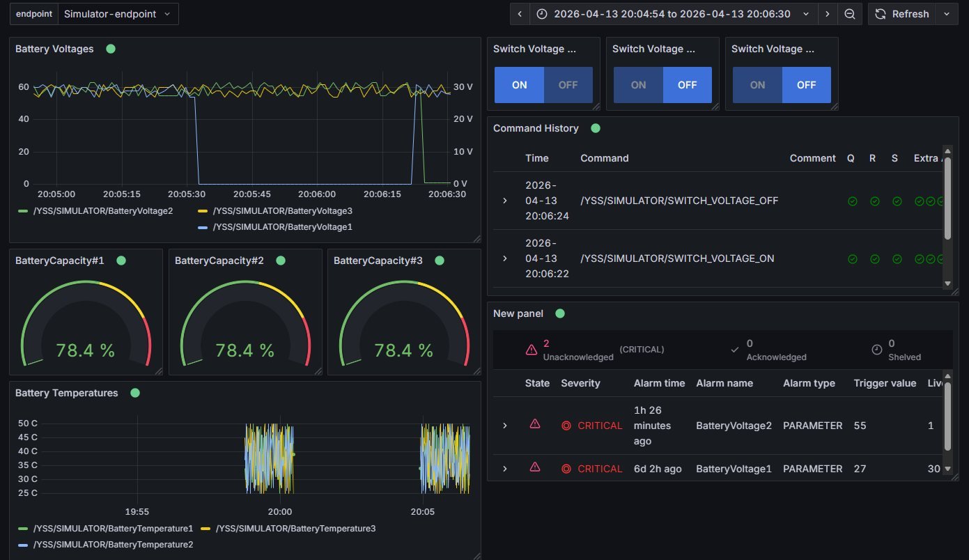
Task: Shift the time range backward with left arrow
Action: point(520,14)
